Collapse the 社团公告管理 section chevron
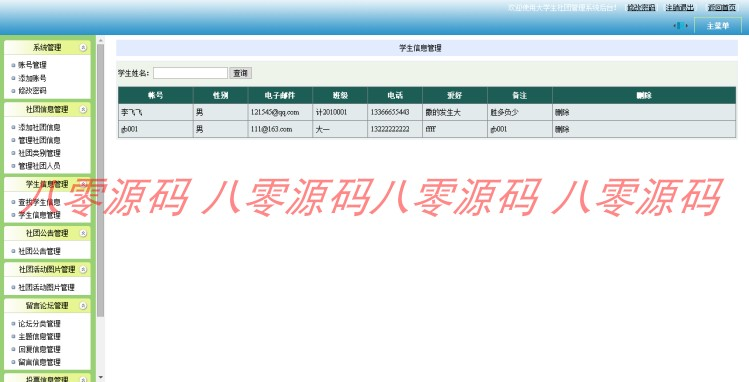 (84, 233)
